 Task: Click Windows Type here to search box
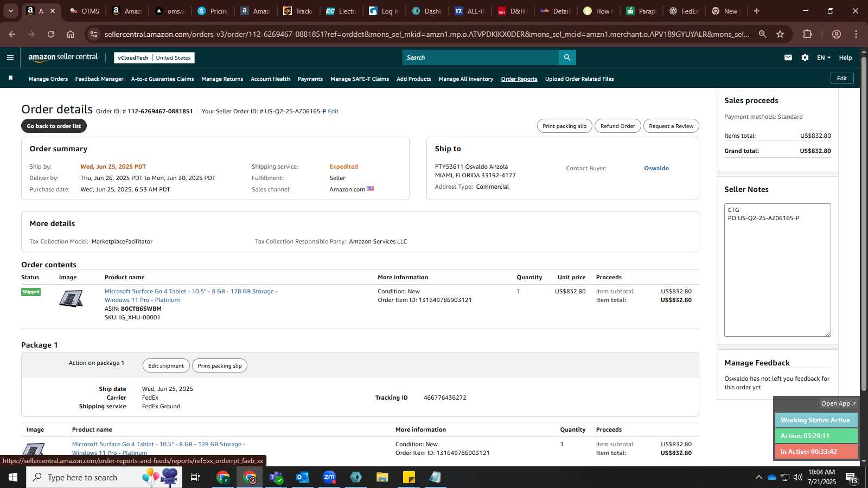(104, 477)
